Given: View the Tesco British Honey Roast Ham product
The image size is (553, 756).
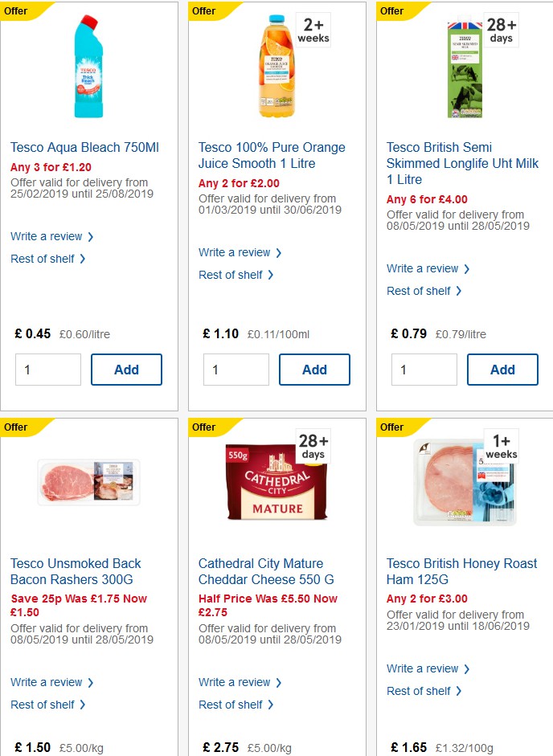Looking at the screenshot, I should tap(462, 571).
